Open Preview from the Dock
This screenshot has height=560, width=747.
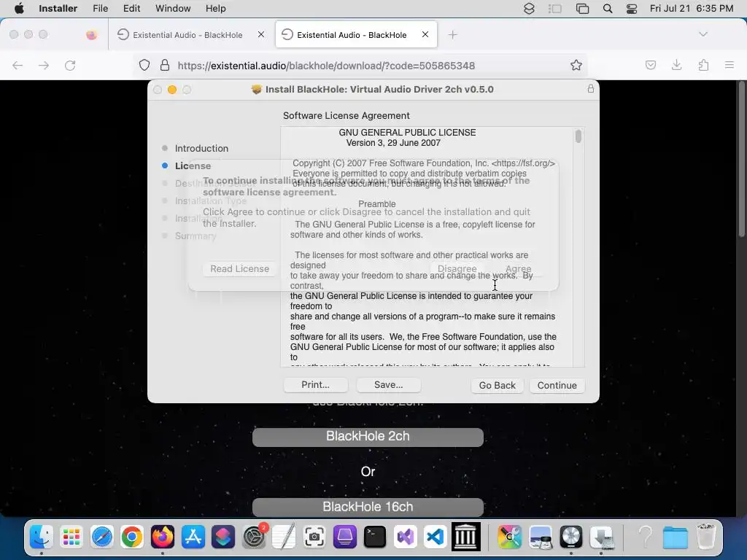(541, 537)
